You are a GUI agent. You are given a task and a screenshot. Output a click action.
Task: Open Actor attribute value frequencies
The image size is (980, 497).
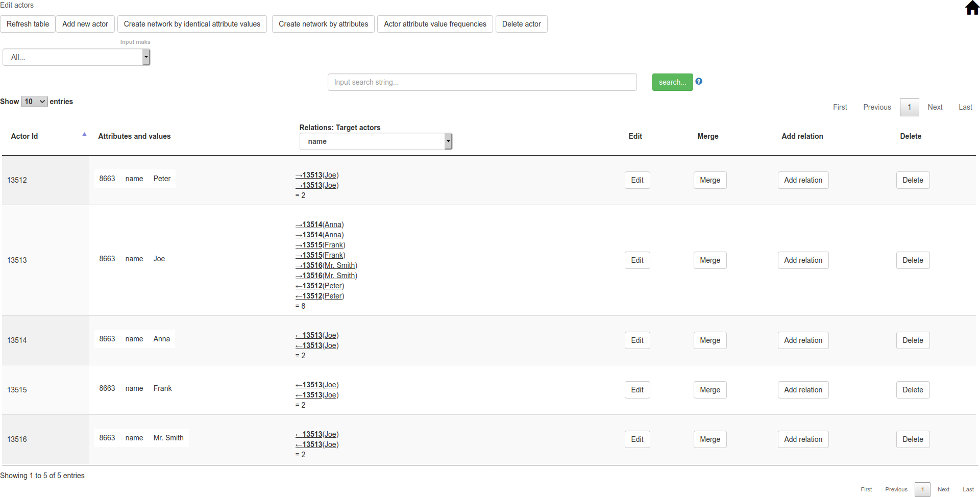tap(435, 24)
